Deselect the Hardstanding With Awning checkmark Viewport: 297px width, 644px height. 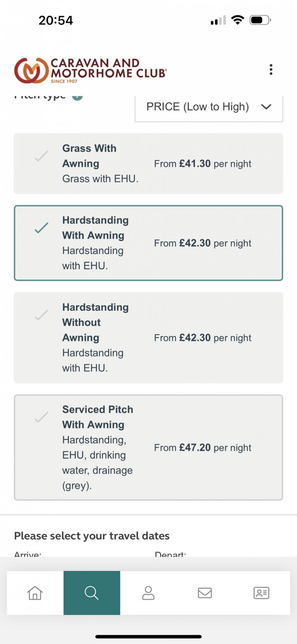(42, 228)
